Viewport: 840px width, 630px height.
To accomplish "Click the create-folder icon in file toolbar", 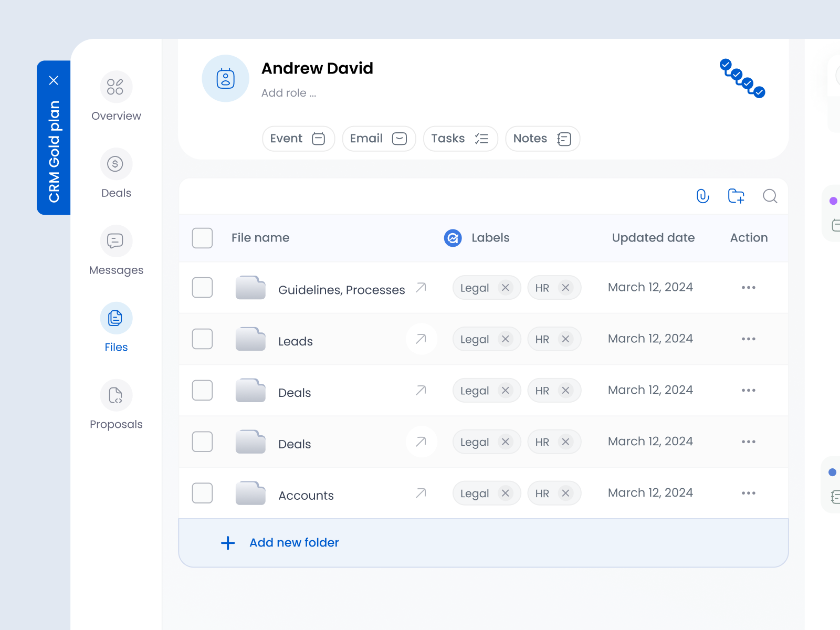I will [736, 196].
